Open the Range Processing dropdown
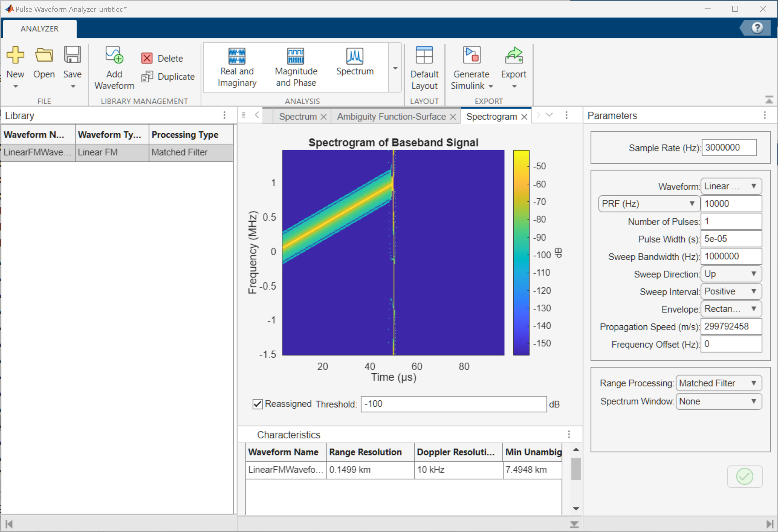Viewport: 778px width, 532px height. tap(718, 383)
